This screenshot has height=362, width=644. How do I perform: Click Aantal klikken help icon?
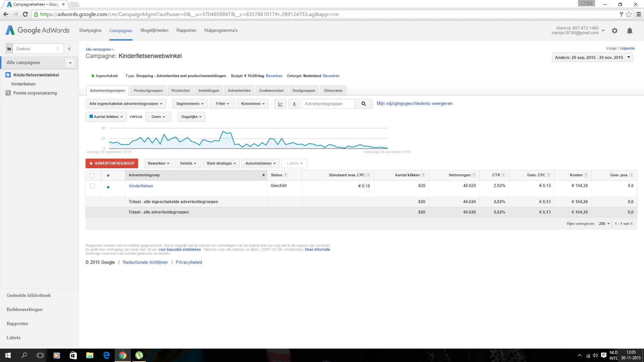pos(423,175)
